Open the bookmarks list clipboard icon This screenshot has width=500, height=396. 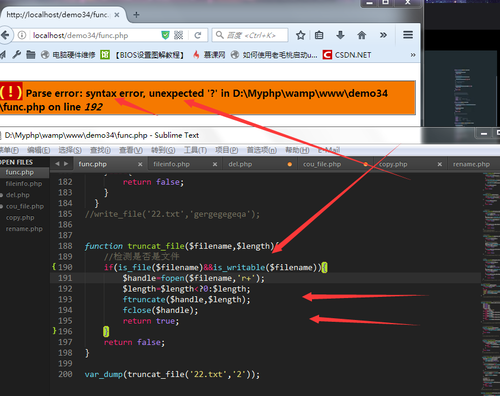click(319, 35)
